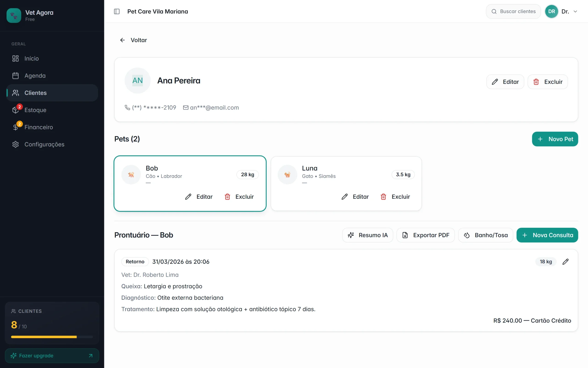
Task: Click the plus icon in Nova Consulta
Action: click(x=525, y=235)
